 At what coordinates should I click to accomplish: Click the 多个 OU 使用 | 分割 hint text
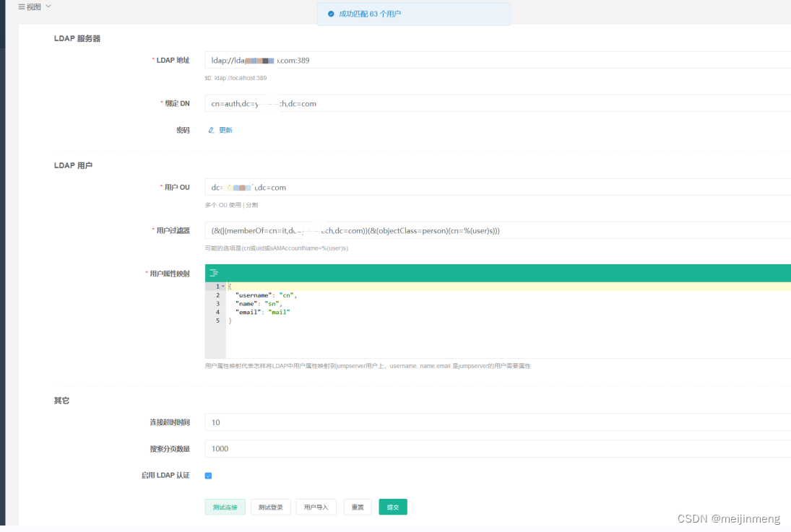click(x=232, y=205)
